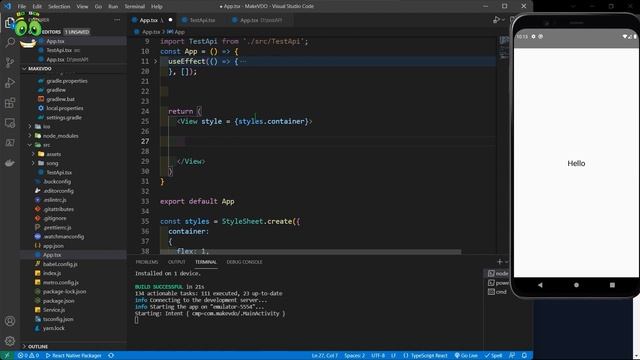The image size is (640, 360).
Task: Tap the Hello text in emulator
Action: tap(576, 163)
